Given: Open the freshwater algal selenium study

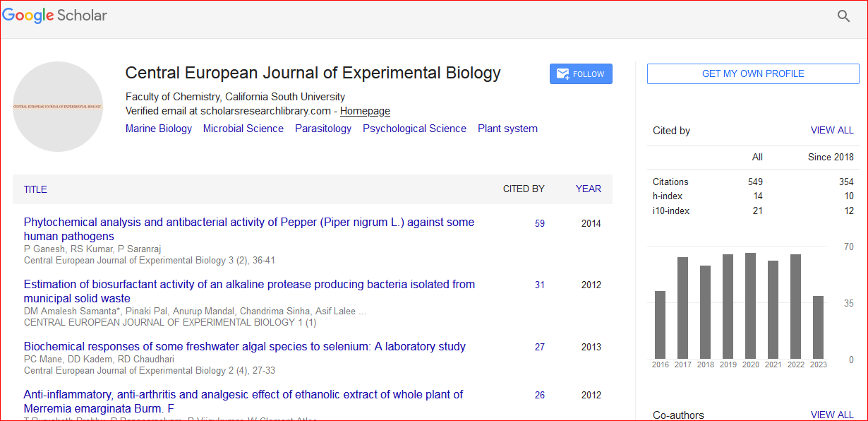Looking at the screenshot, I should point(245,346).
